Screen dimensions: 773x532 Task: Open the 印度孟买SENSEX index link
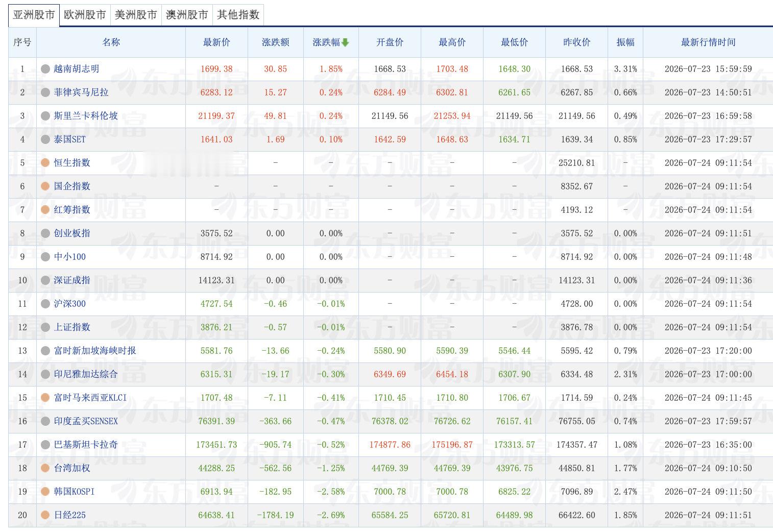86,421
